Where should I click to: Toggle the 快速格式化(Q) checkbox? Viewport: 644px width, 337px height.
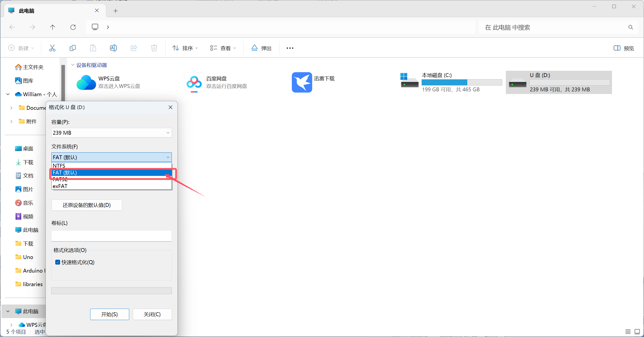coord(58,262)
